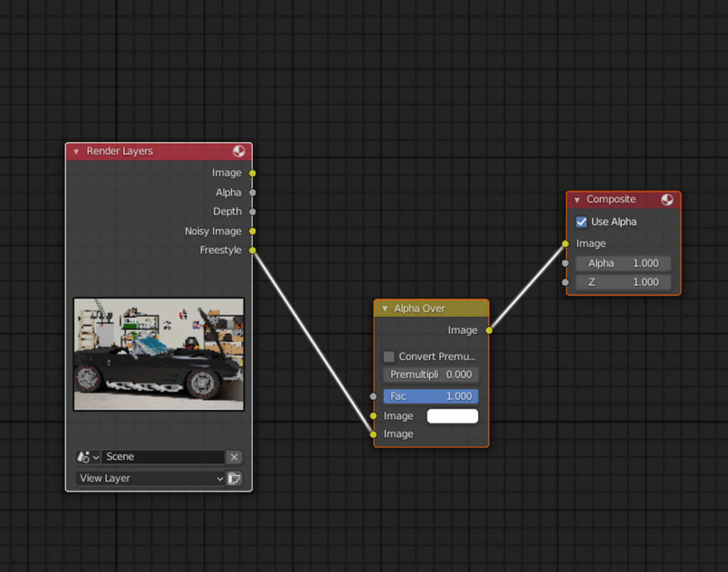
Task: Collapse the Render Layers node
Action: pos(76,151)
